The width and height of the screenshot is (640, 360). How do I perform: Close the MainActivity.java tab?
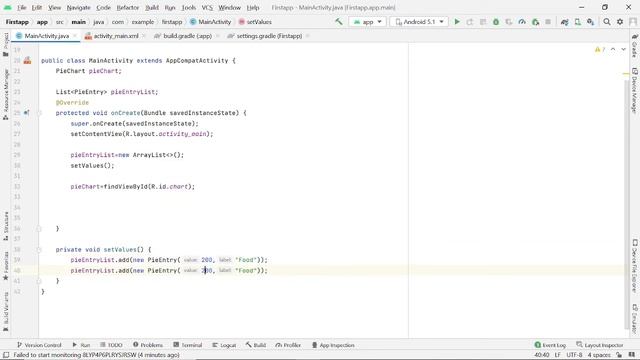pos(75,36)
